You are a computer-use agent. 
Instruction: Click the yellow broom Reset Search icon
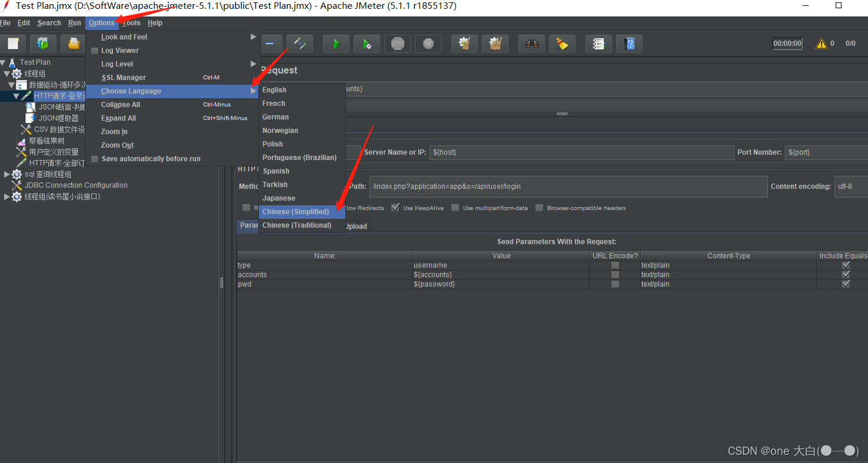563,44
